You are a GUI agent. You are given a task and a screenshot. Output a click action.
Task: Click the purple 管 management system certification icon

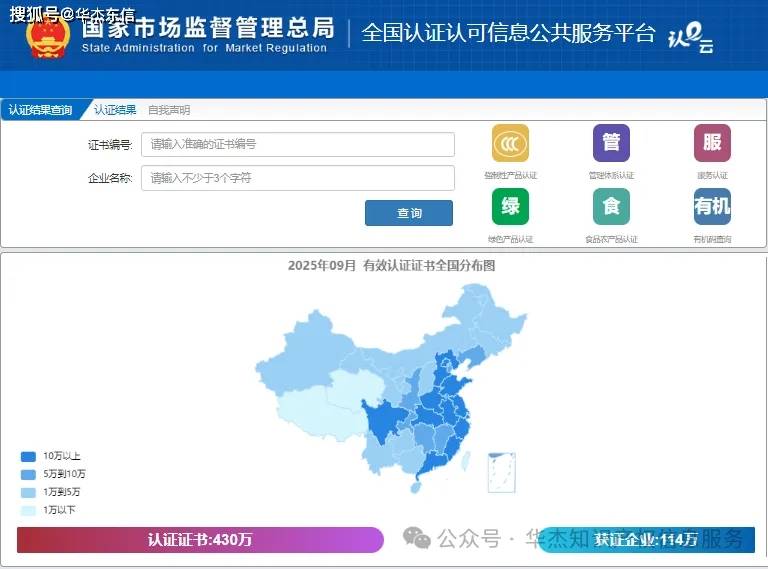point(611,143)
